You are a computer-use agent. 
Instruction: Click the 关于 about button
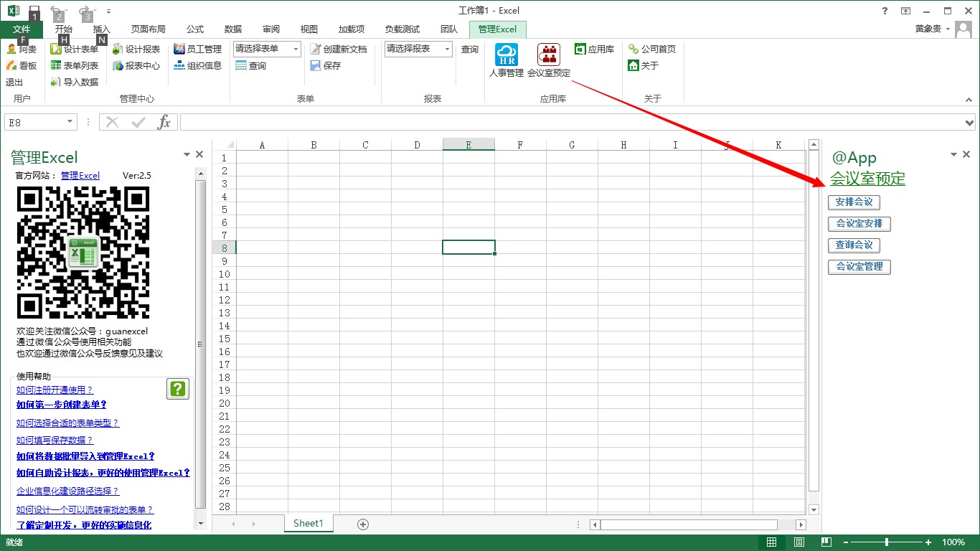coord(644,65)
